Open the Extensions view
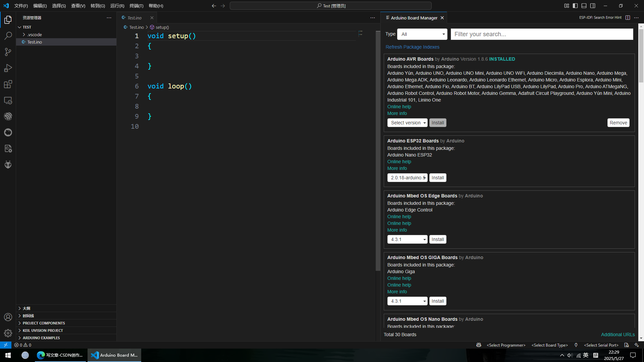Image resolution: width=644 pixels, height=362 pixels. click(x=8, y=84)
